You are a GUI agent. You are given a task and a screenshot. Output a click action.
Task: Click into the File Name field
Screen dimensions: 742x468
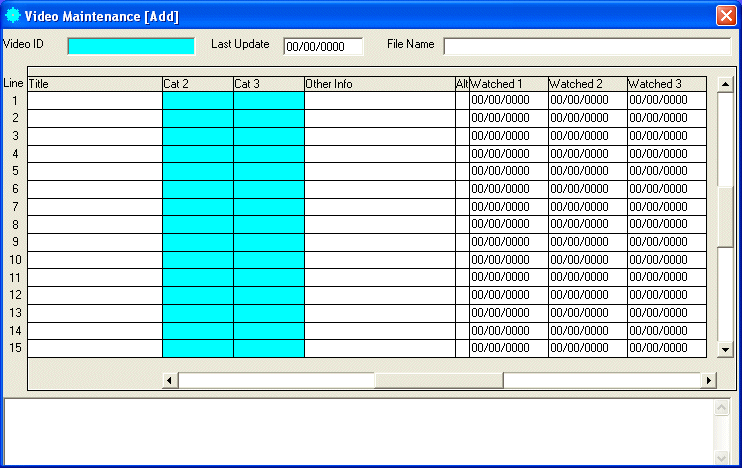click(587, 46)
